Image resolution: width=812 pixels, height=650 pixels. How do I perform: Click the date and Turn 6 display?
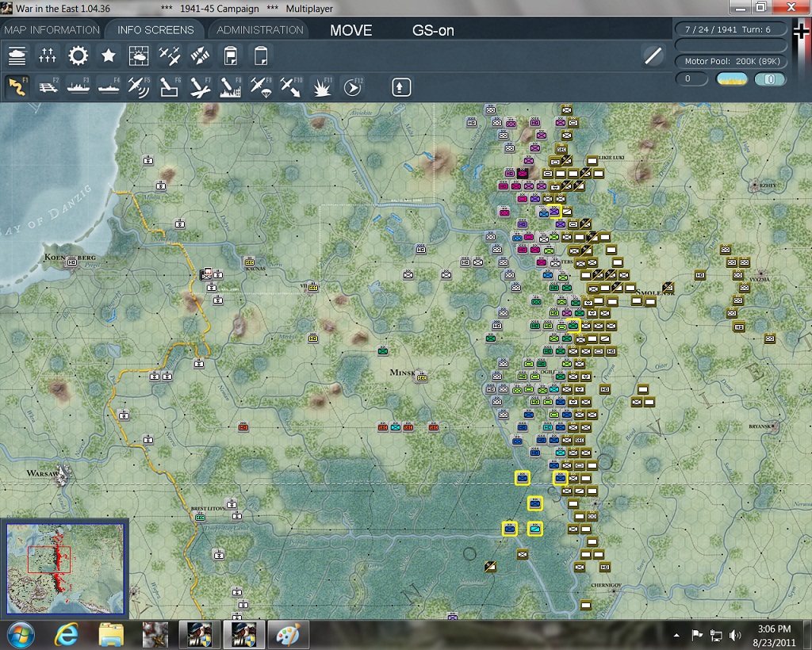coord(730,29)
